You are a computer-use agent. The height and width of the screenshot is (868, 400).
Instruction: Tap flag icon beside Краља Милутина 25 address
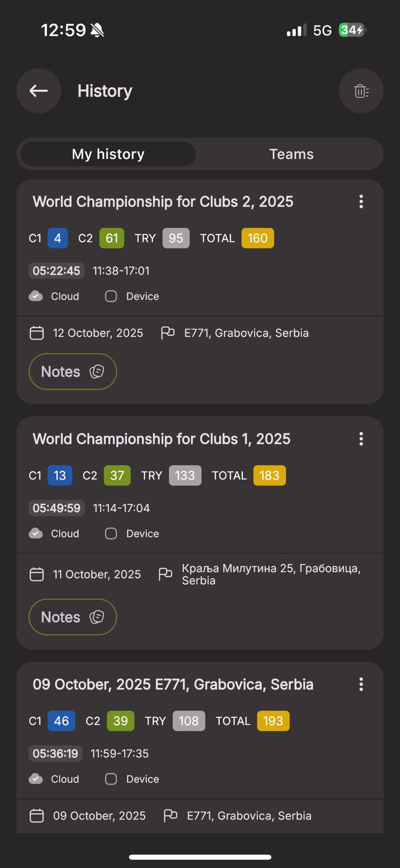pyautogui.click(x=165, y=574)
